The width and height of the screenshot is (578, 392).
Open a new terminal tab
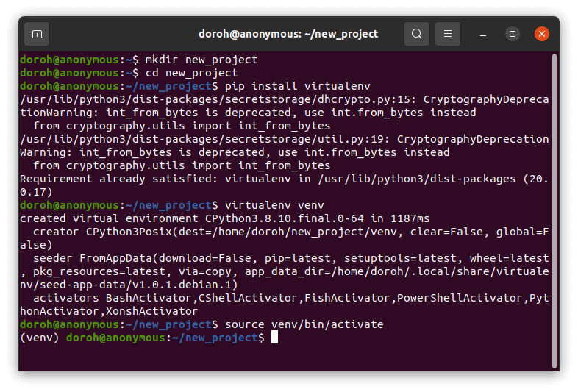(x=37, y=34)
